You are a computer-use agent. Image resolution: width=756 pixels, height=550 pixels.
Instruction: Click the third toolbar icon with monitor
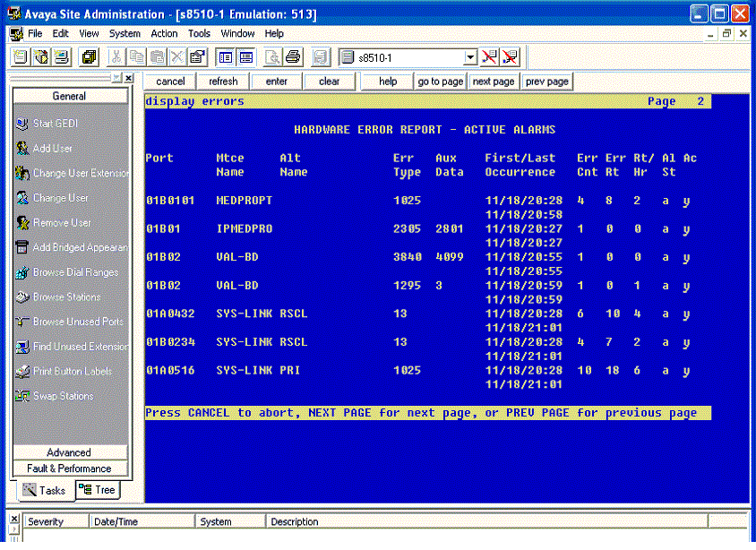pos(62,57)
